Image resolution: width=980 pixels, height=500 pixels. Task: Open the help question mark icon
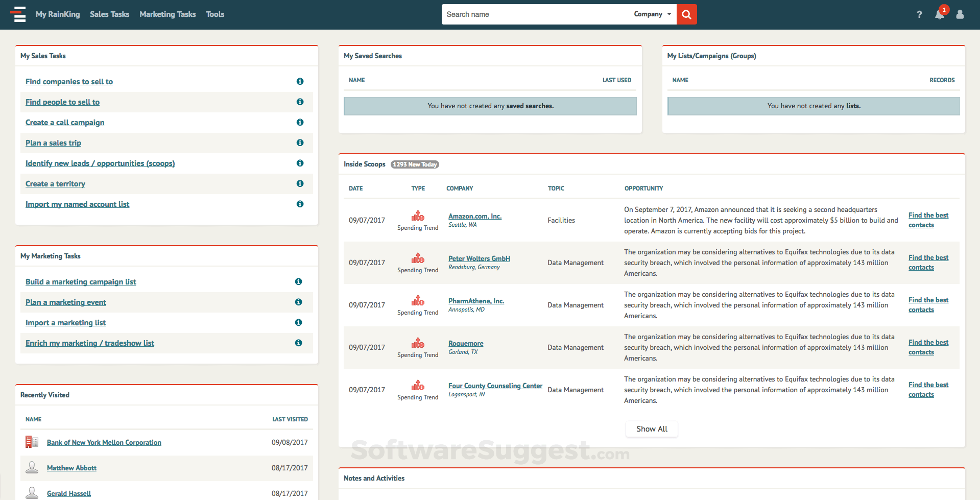click(x=919, y=14)
